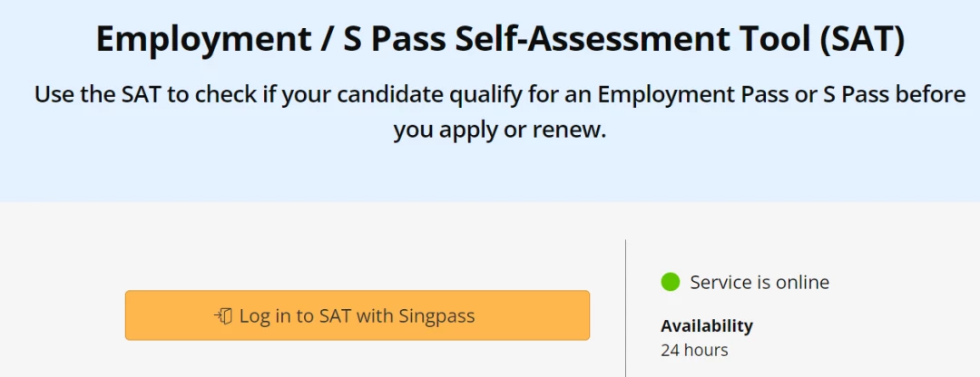Click the word 'online' in the status message
This screenshot has width=980, height=377.
pos(802,282)
